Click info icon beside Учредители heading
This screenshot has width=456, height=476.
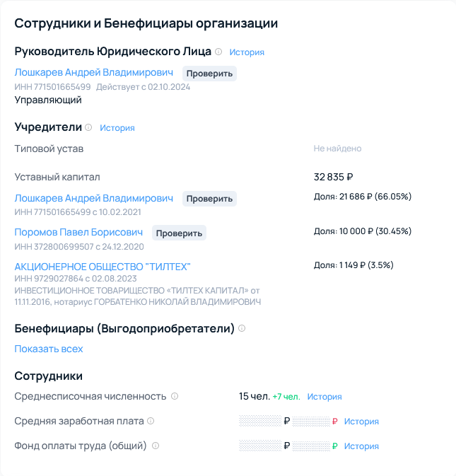[x=88, y=127]
